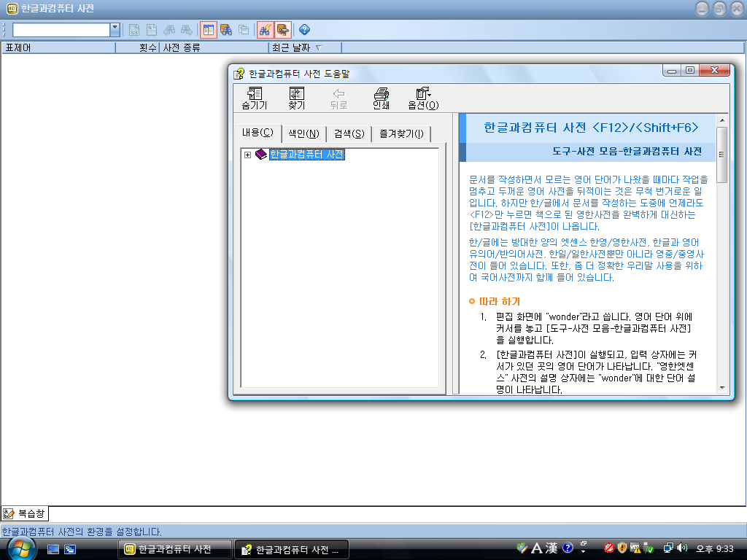Click the 찾기 (locate) help toolbar button

[x=296, y=98]
